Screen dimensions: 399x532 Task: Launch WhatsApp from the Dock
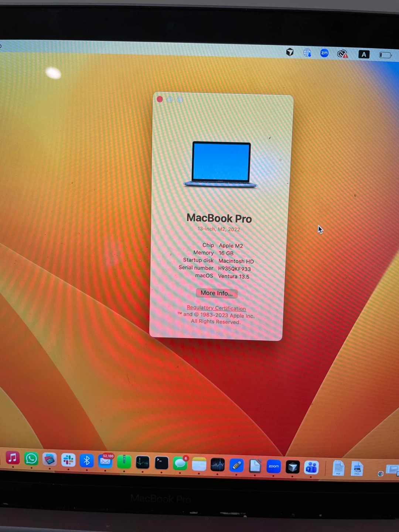coord(31,459)
